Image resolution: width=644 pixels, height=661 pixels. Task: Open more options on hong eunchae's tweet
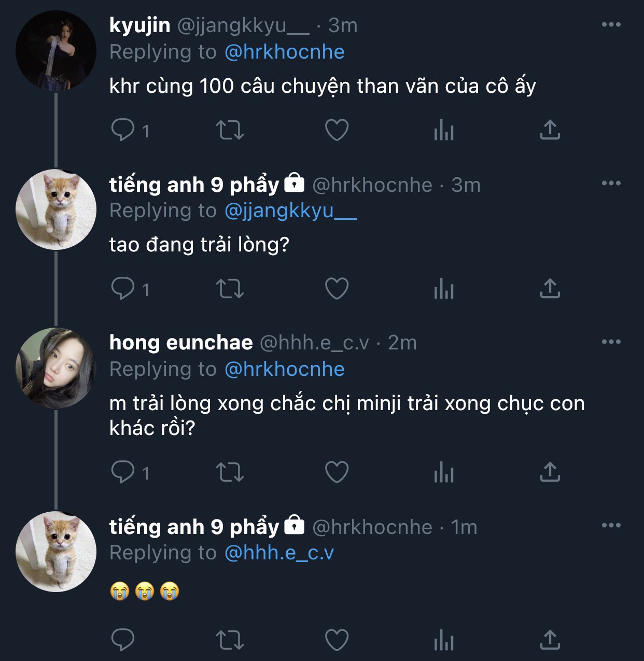[x=611, y=342]
